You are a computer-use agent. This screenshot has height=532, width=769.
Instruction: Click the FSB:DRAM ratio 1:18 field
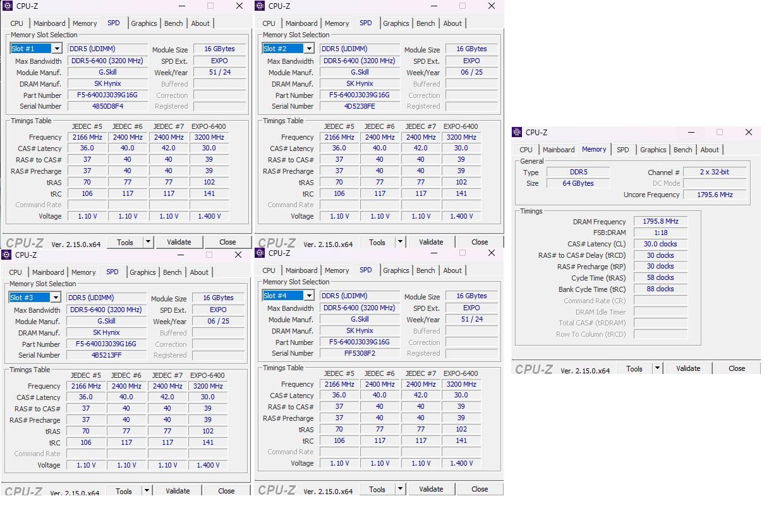tap(660, 233)
